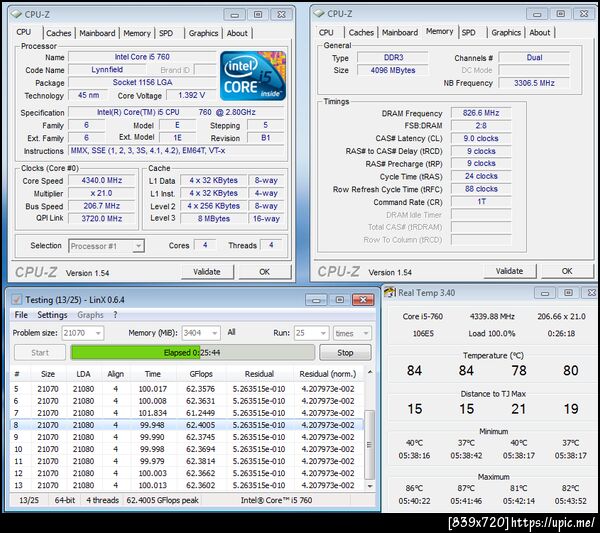Image resolution: width=600 pixels, height=533 pixels.
Task: Click the NB Frequency value 3306.5 MHz
Action: tap(534, 83)
